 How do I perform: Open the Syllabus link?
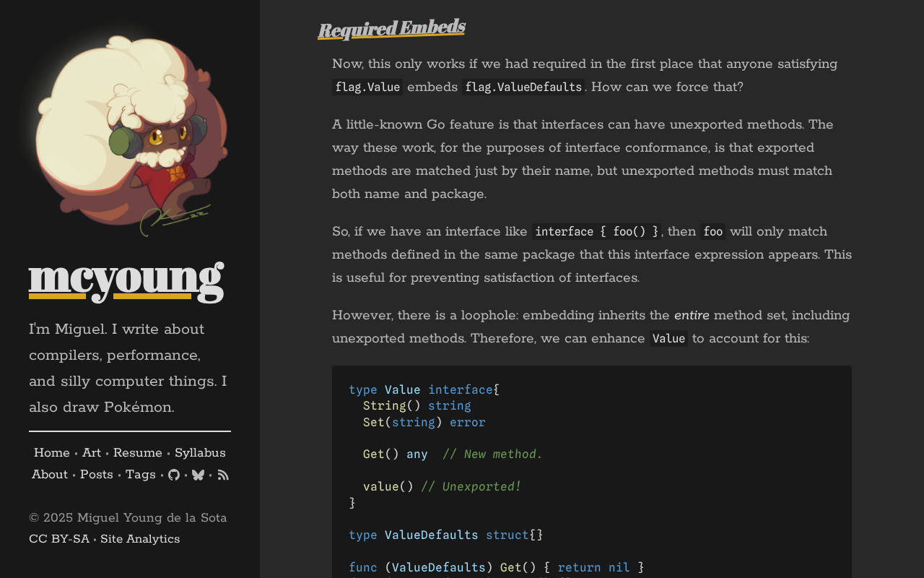click(x=200, y=452)
